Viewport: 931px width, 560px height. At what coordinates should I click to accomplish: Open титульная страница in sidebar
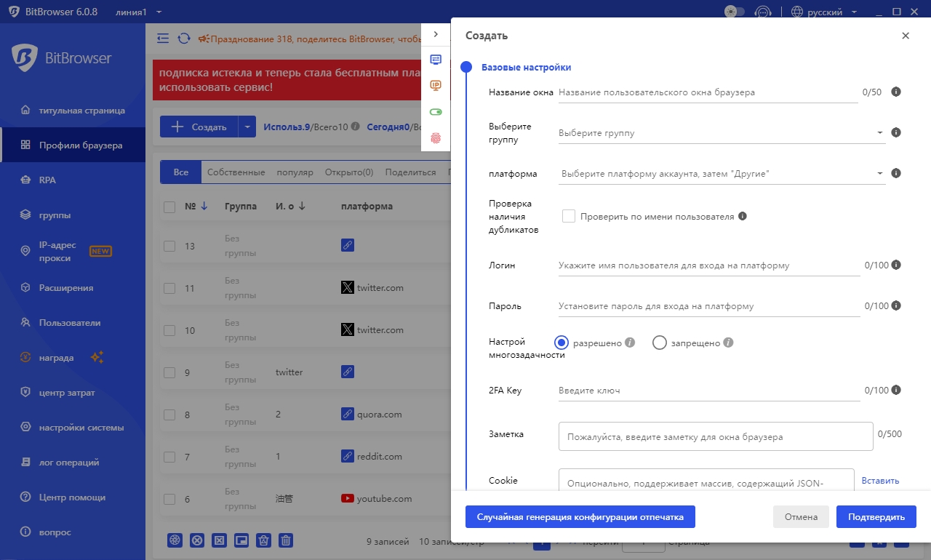click(x=73, y=111)
